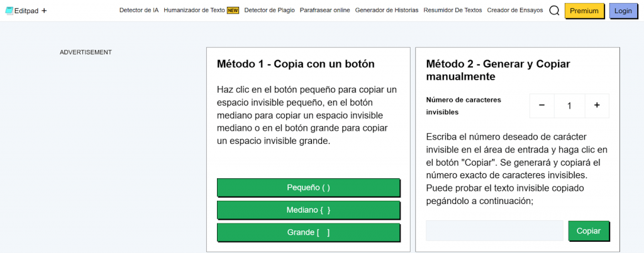This screenshot has height=253, width=644.
Task: Copy small invisible space with Pequeño
Action: pyautogui.click(x=308, y=187)
